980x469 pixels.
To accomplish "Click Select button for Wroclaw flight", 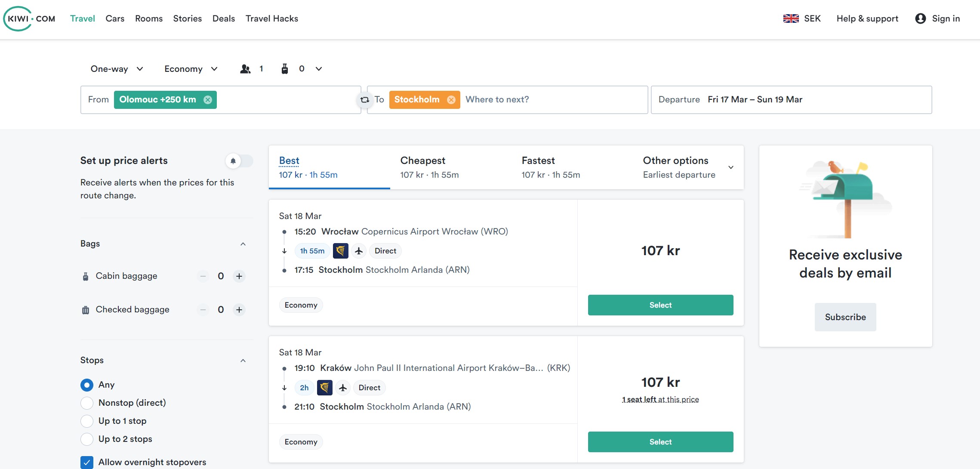I will pyautogui.click(x=661, y=305).
